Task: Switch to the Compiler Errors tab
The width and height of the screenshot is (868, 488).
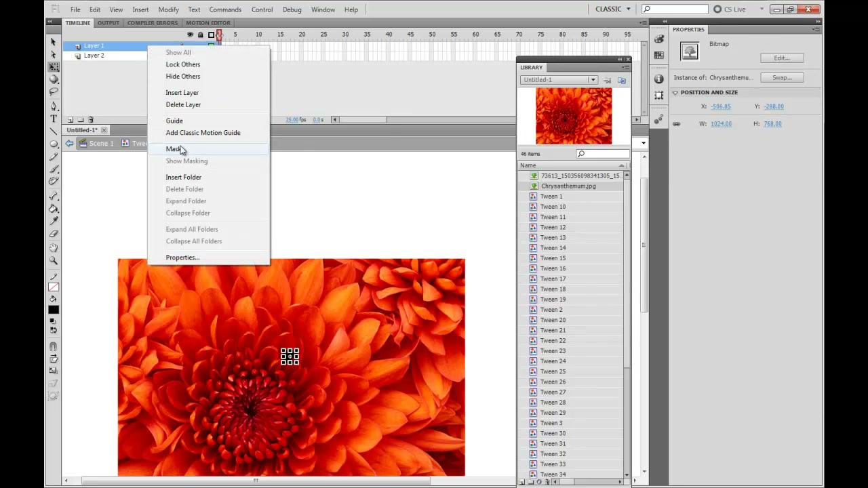Action: pos(153,23)
